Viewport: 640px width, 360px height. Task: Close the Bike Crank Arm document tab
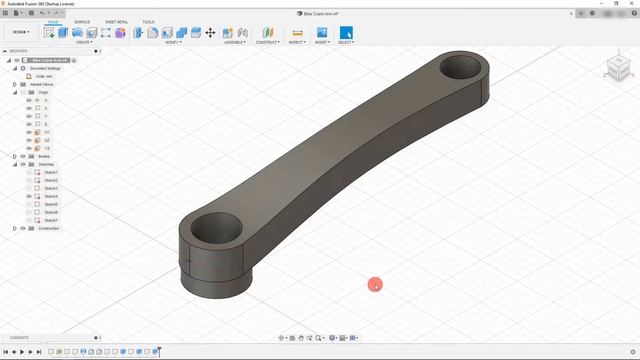(x=571, y=13)
